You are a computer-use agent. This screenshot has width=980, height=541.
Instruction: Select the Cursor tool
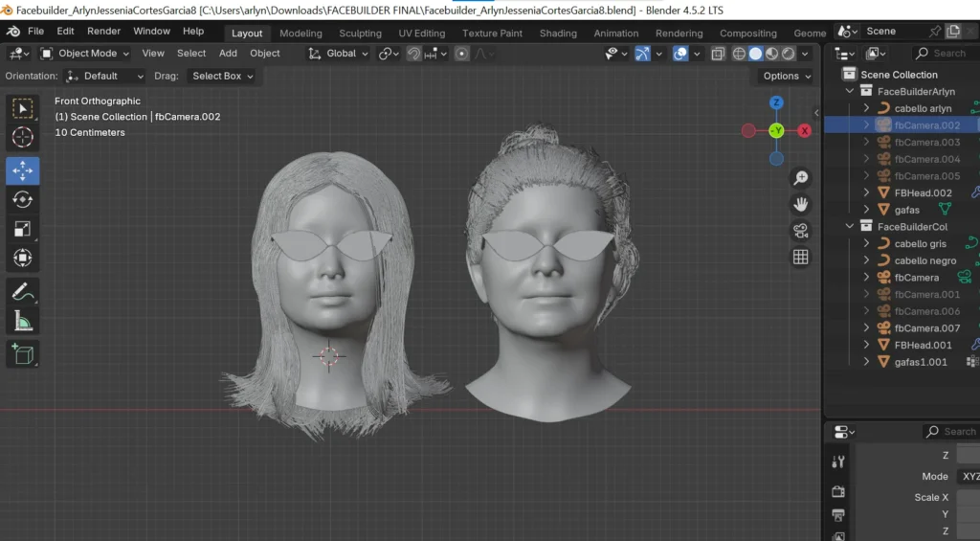coord(22,137)
